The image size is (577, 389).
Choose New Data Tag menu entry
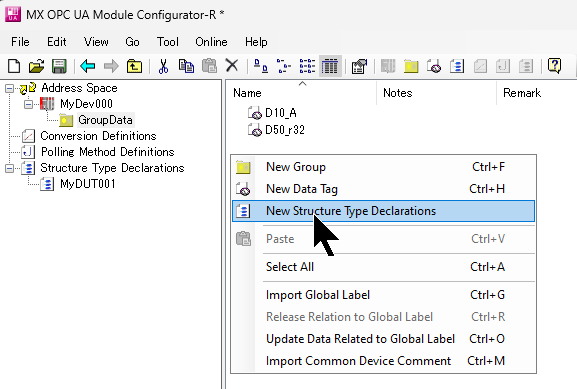click(383, 189)
